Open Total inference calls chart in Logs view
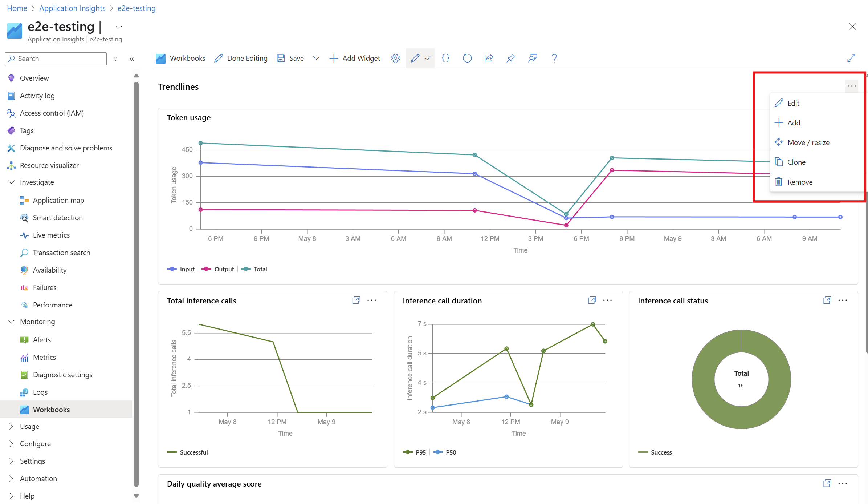 356,300
